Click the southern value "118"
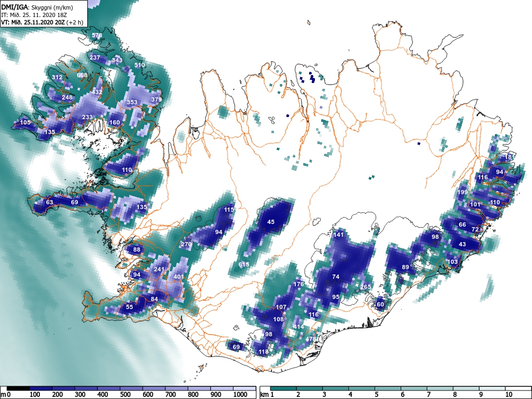The image size is (532, 399). (264, 352)
